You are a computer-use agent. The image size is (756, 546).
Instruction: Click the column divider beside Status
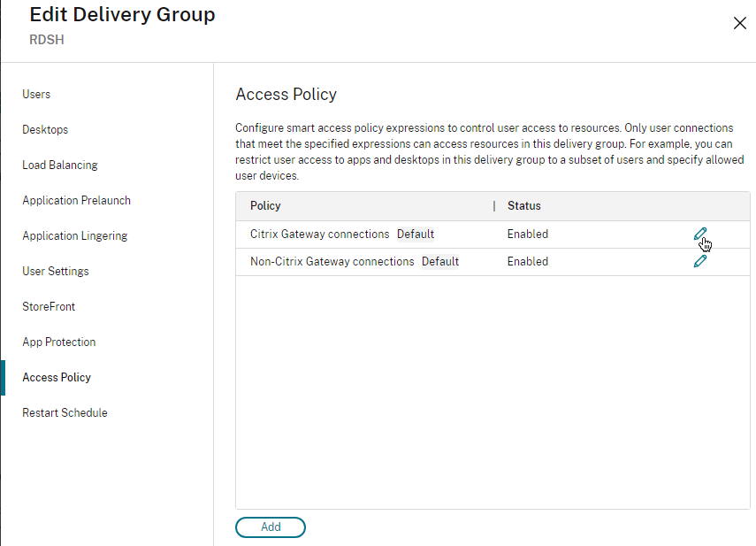494,206
